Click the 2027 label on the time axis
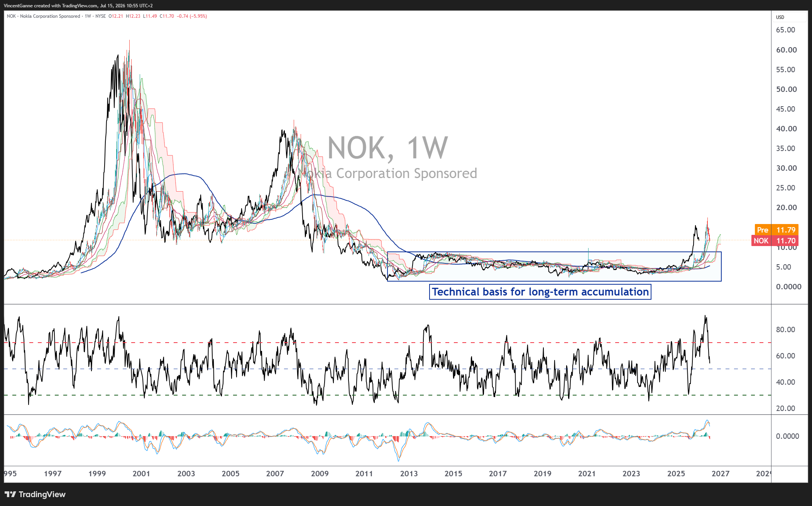This screenshot has height=506, width=812. [x=721, y=474]
